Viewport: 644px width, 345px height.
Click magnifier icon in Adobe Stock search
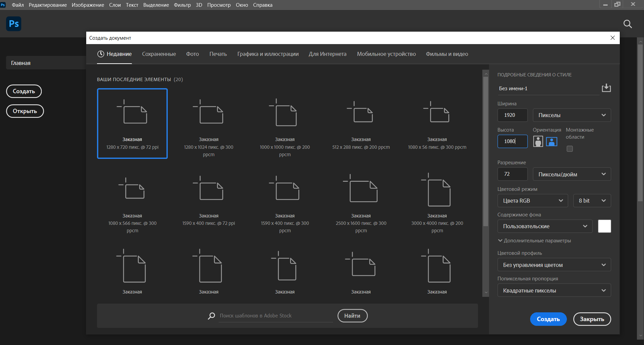click(x=212, y=316)
